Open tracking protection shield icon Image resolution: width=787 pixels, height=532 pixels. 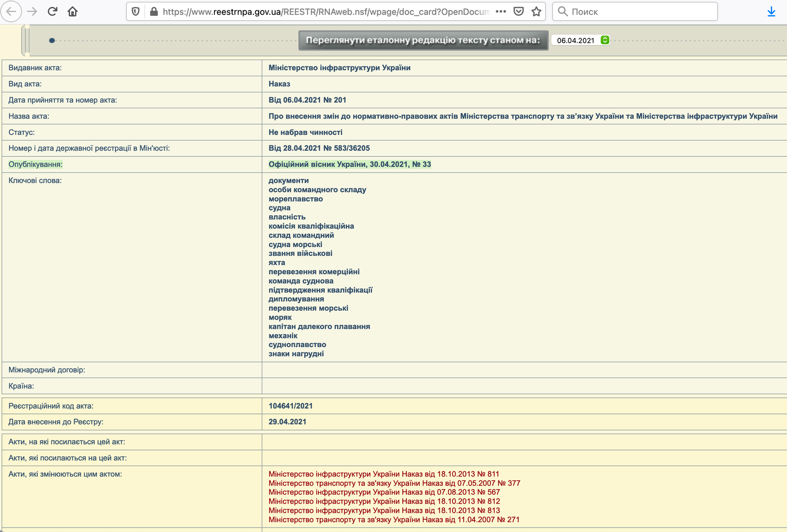[x=136, y=11]
